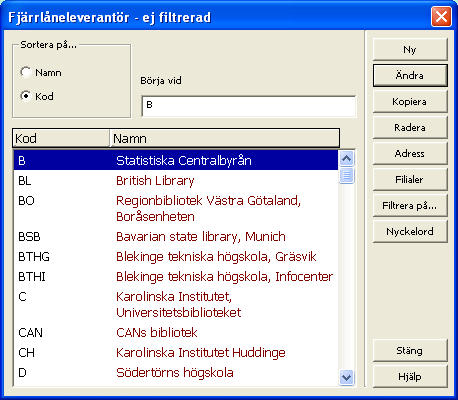This screenshot has height=400, width=458.
Task: Select the British Library row
Action: coord(176,180)
